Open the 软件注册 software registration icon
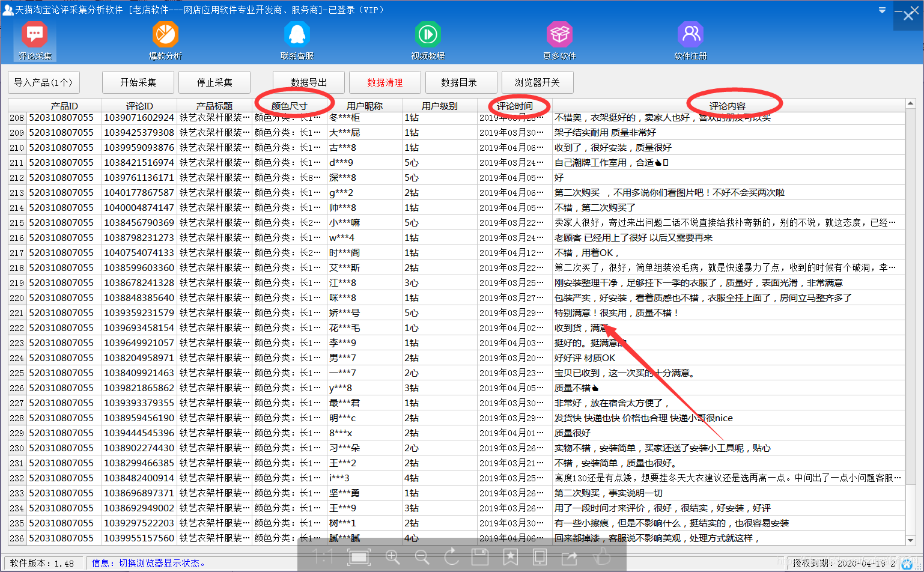924x572 pixels. tap(690, 40)
